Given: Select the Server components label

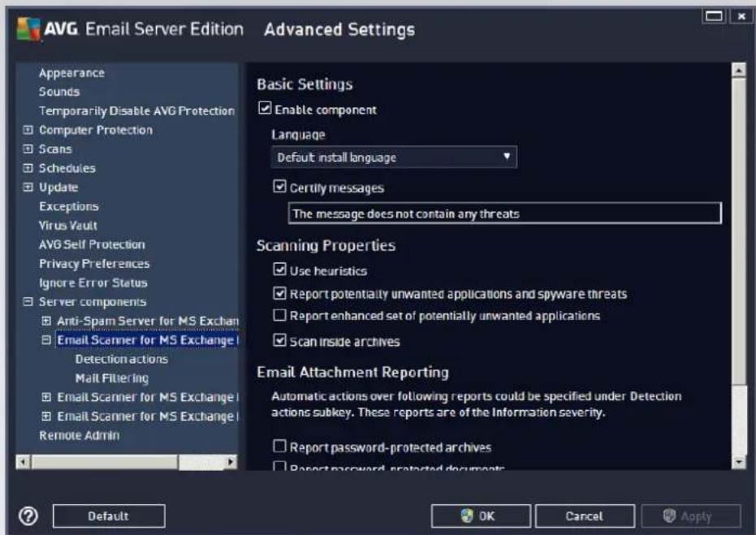Looking at the screenshot, I should [x=93, y=302].
